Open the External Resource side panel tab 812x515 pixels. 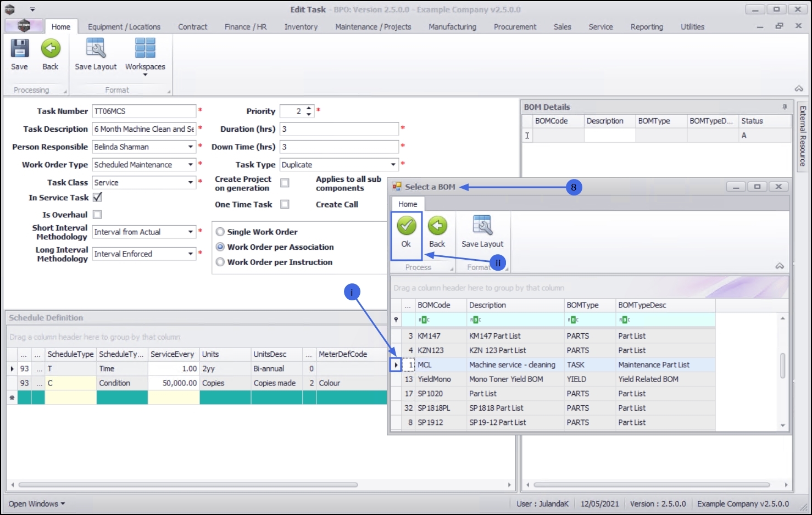click(x=802, y=136)
